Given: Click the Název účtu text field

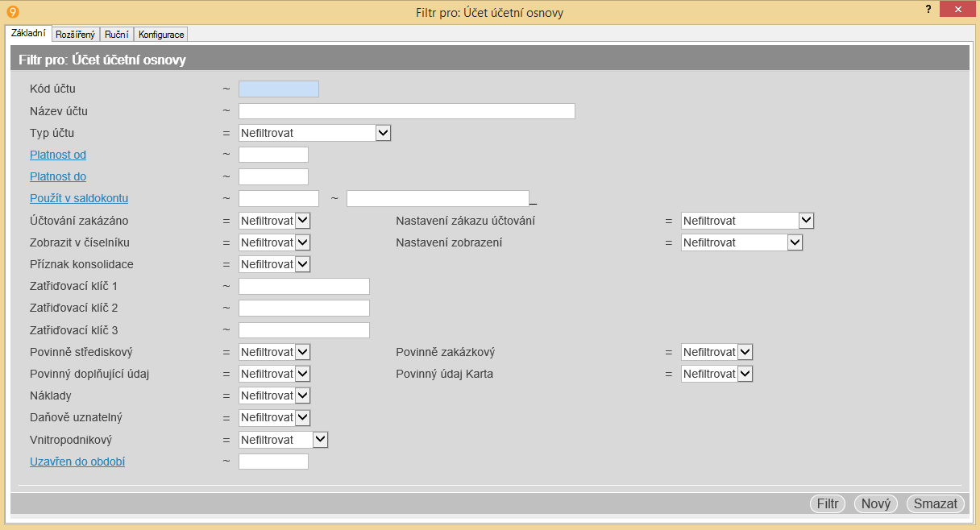Looking at the screenshot, I should 407,111.
